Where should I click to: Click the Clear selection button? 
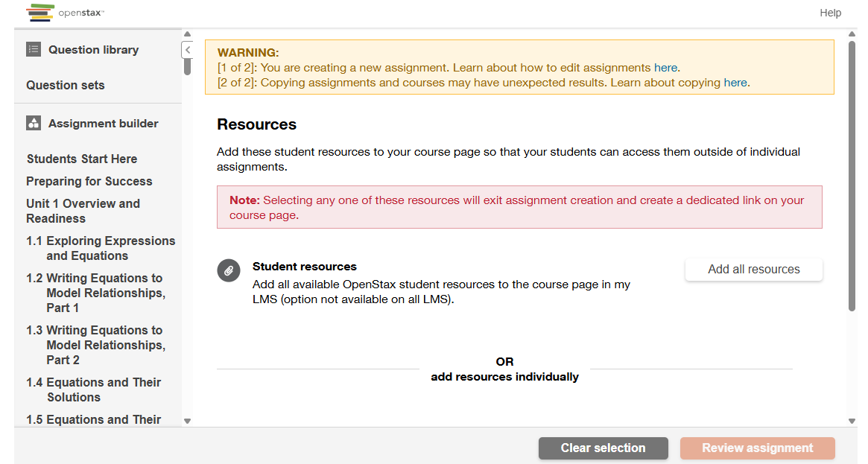tap(603, 448)
